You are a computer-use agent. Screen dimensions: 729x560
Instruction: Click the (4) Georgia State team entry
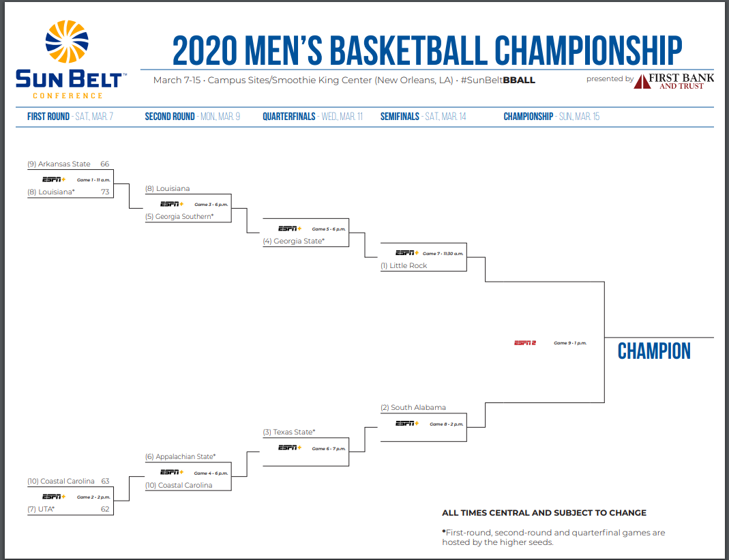click(x=294, y=241)
